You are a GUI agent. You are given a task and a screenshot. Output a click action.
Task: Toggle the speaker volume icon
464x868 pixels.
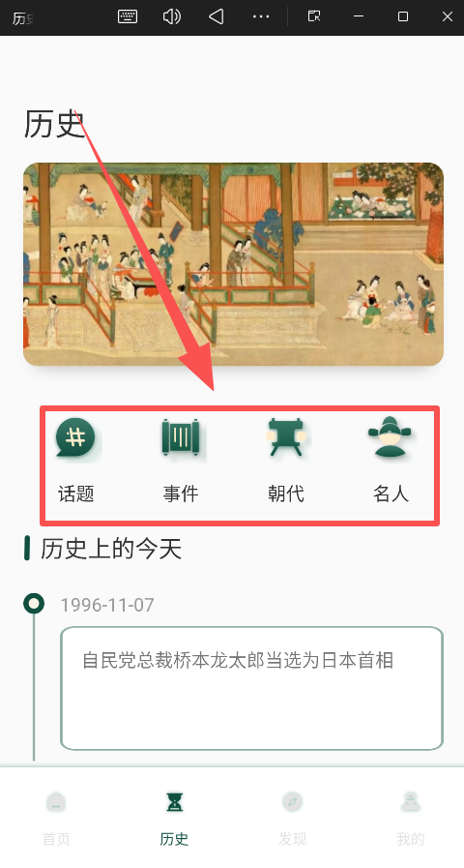172,16
